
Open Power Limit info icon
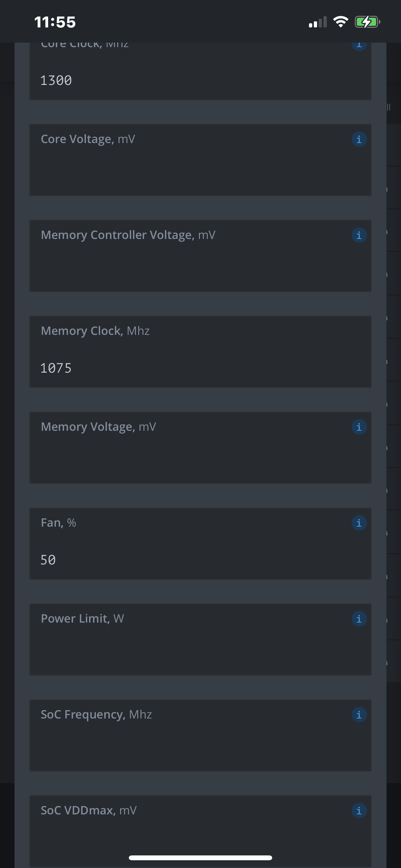tap(359, 619)
